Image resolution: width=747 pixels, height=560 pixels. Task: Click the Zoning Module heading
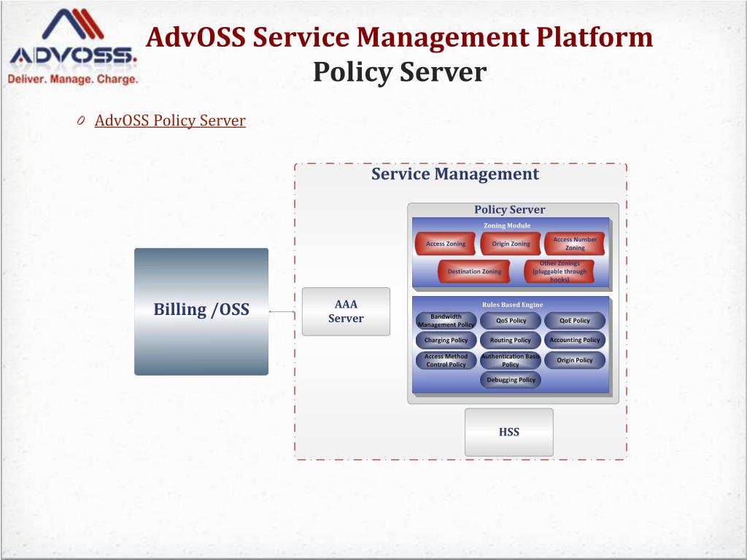click(507, 226)
